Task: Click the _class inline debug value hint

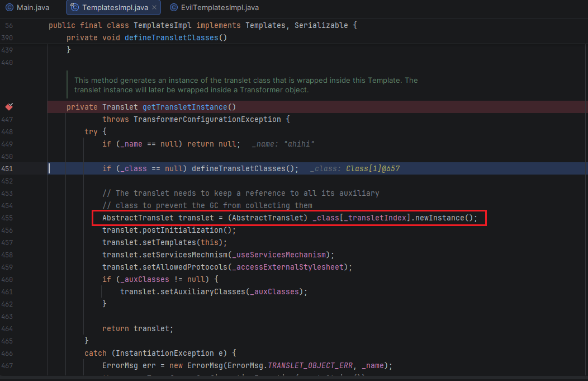Action: click(355, 168)
